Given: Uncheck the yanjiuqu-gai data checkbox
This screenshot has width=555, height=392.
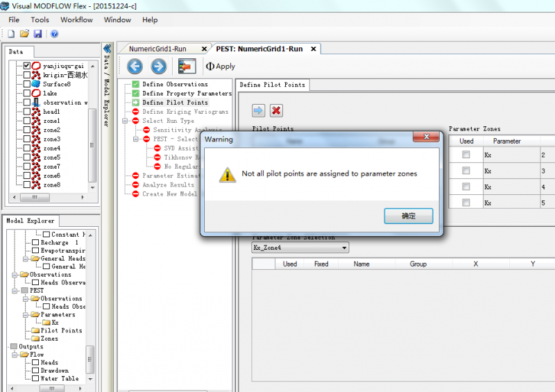Looking at the screenshot, I should (27, 65).
